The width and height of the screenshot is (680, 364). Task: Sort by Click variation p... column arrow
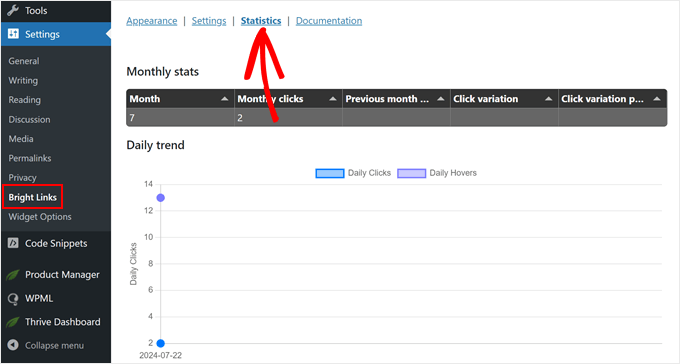coord(657,99)
